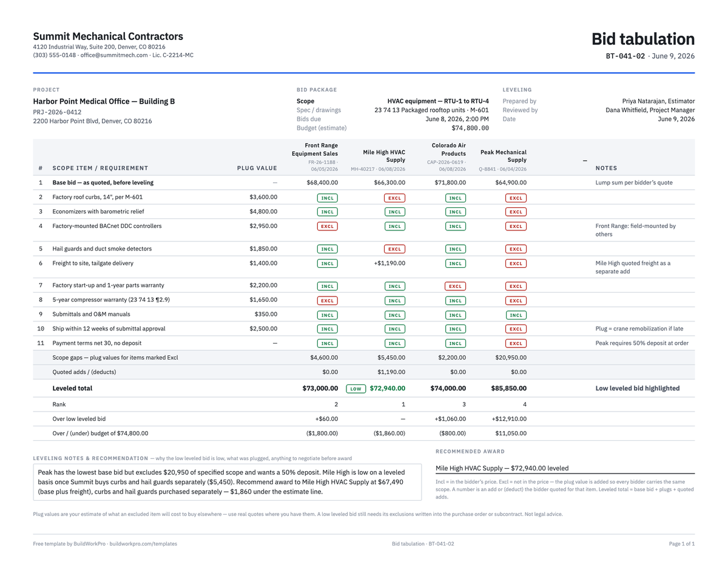Click Front Range EXCL badge for 5-year compressor warranty
Viewport: 728px width, 562px height.
coord(328,301)
